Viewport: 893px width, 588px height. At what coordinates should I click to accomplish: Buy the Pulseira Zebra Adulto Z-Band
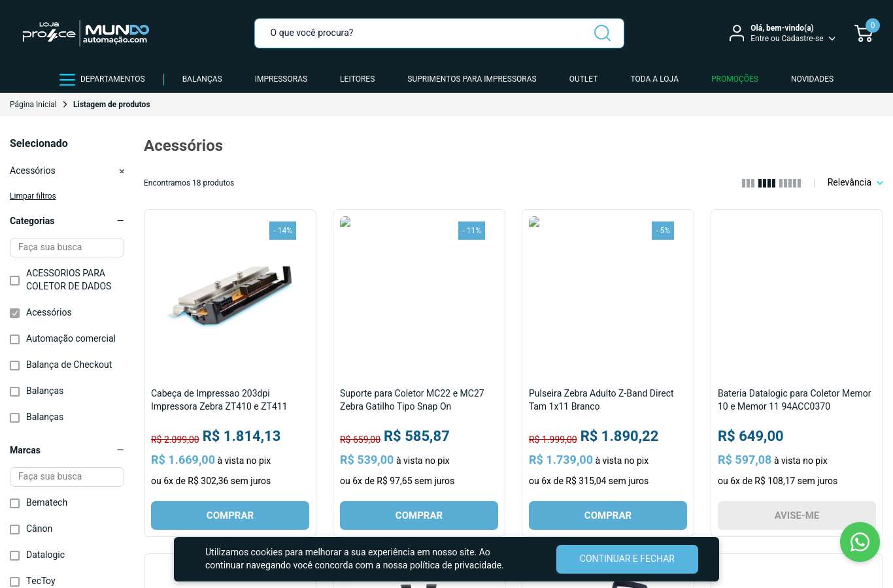pyautogui.click(x=608, y=515)
